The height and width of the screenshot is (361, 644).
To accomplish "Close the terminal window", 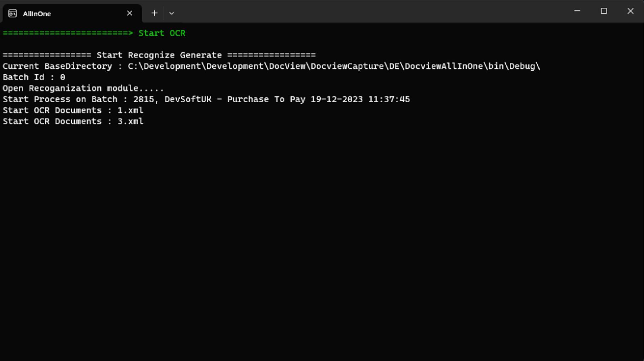I will [630, 11].
